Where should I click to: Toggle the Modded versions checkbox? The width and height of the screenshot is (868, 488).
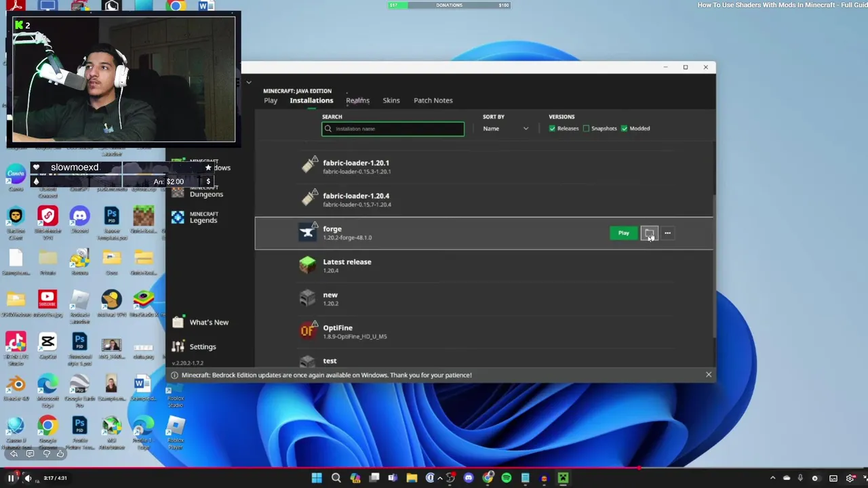coord(624,128)
